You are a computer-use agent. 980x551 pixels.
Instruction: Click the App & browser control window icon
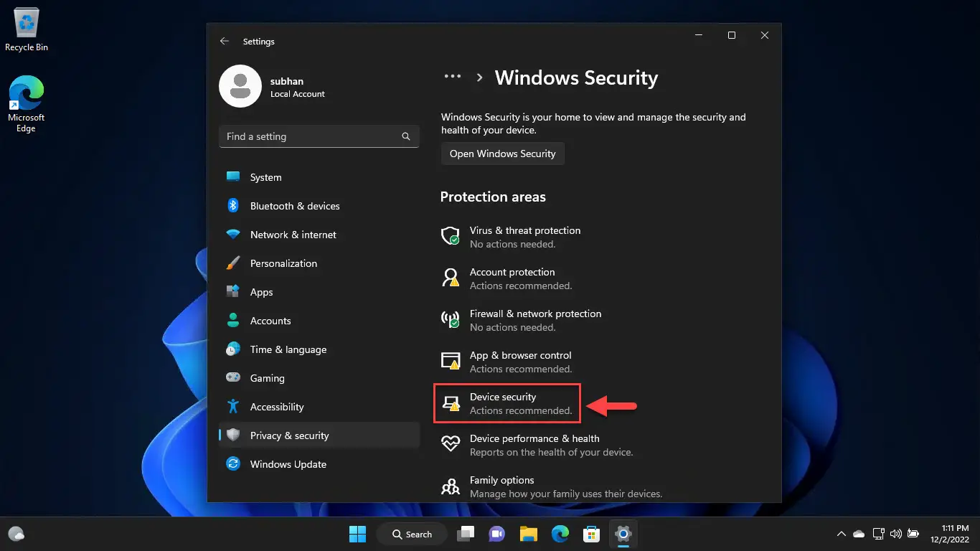point(451,361)
